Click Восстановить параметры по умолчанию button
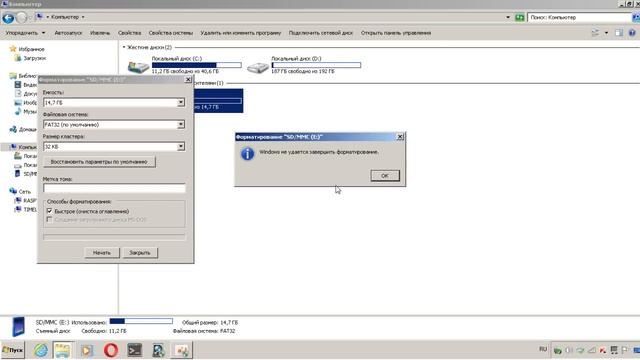The image size is (640, 360). (99, 162)
